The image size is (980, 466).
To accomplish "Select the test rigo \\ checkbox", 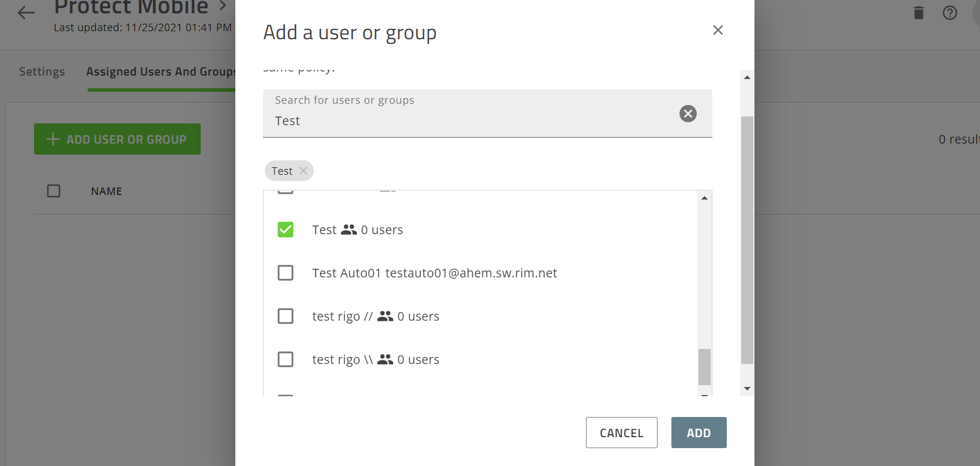I will coord(286,359).
